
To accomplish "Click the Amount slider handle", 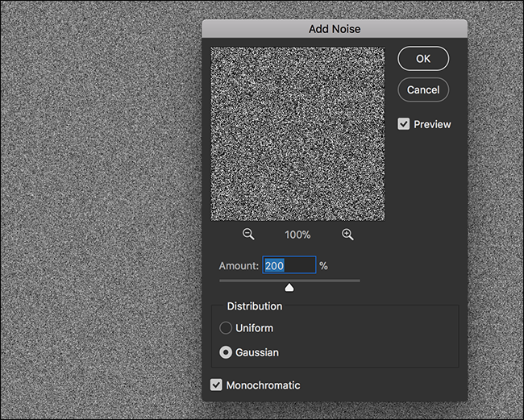I will 289,287.
